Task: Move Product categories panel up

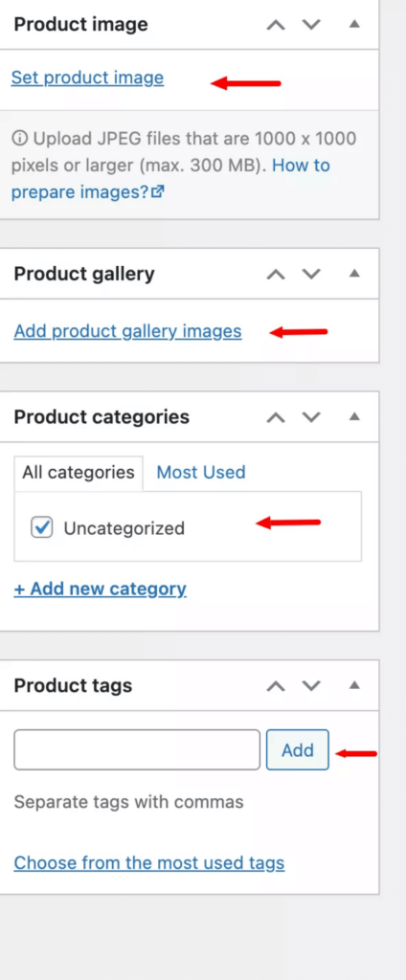Action: click(x=276, y=417)
